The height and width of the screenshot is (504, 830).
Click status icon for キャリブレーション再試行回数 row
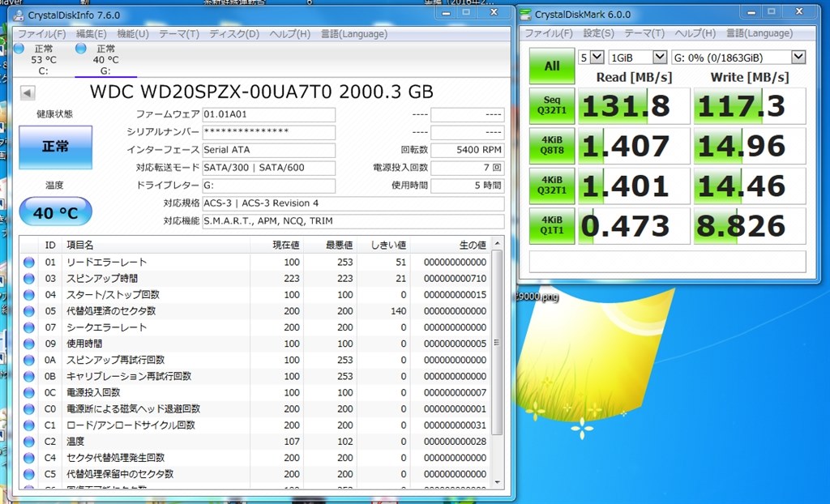click(28, 377)
